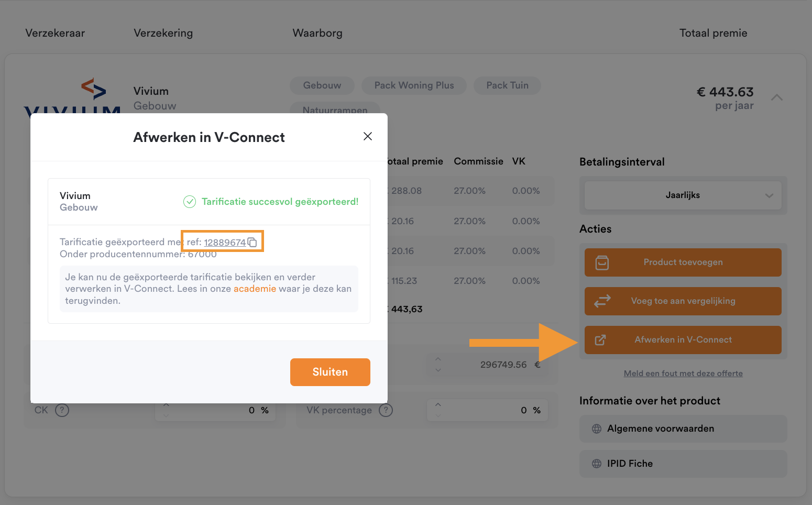This screenshot has height=505, width=812.
Task: Open reference link 12889674
Action: pos(225,242)
